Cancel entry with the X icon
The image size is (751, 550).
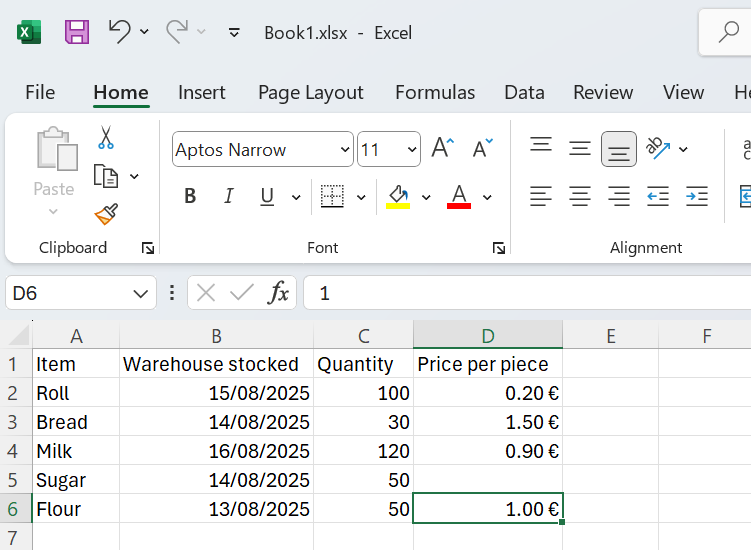click(206, 293)
